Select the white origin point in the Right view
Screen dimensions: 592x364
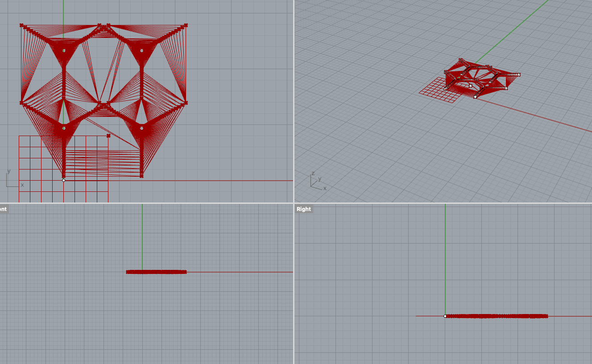445,316
